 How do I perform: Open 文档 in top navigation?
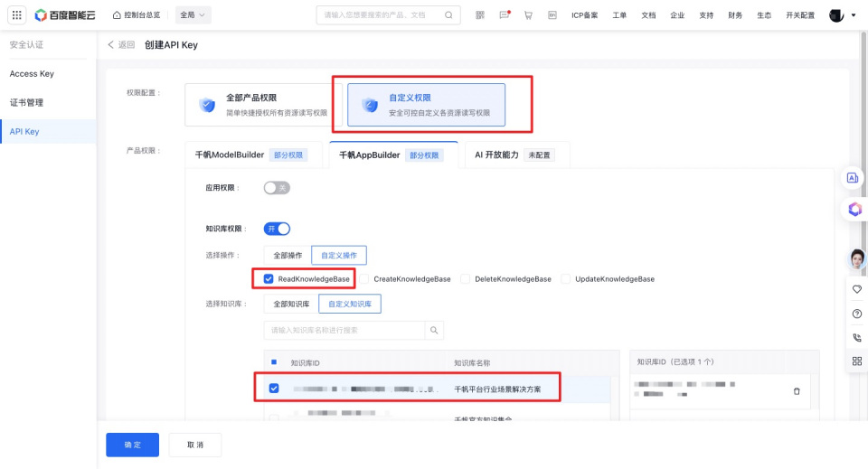click(x=648, y=15)
